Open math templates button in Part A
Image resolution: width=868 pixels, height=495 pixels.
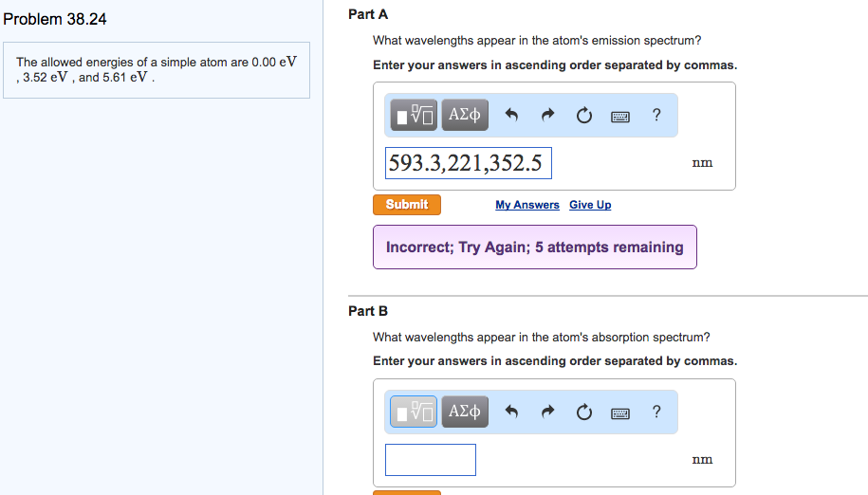[x=414, y=116]
